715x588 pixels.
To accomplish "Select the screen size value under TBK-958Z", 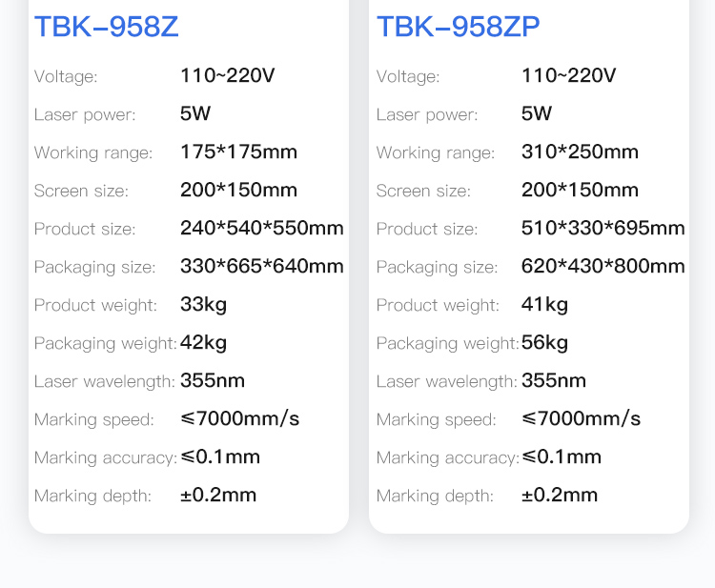I will tap(238, 190).
